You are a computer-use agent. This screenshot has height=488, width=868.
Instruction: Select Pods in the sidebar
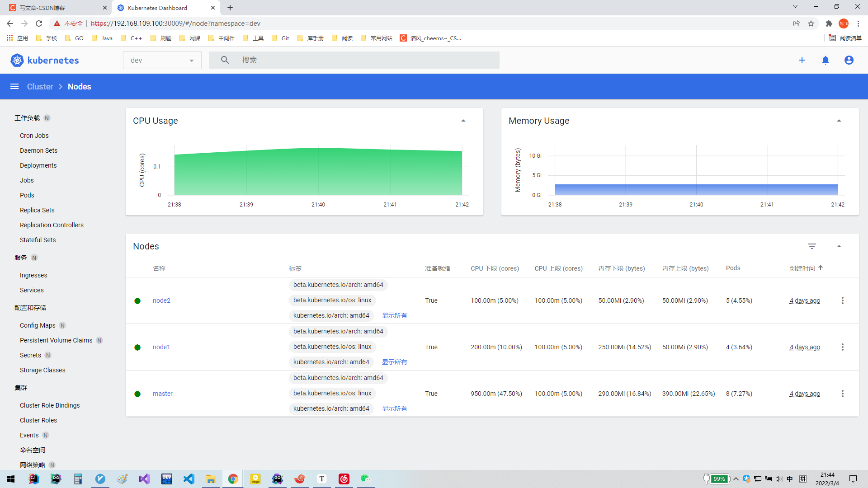27,195
